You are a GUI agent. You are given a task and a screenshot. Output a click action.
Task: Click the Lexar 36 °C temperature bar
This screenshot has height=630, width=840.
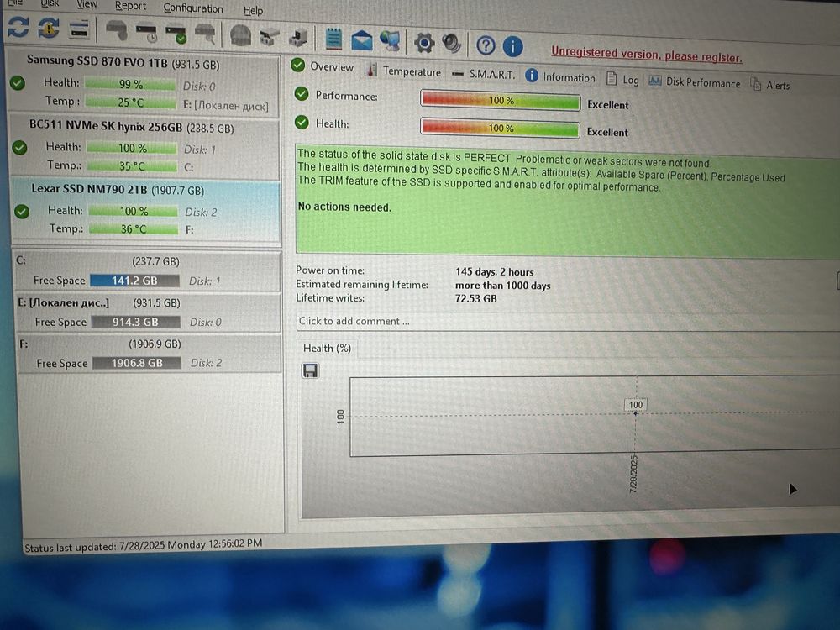pos(134,228)
